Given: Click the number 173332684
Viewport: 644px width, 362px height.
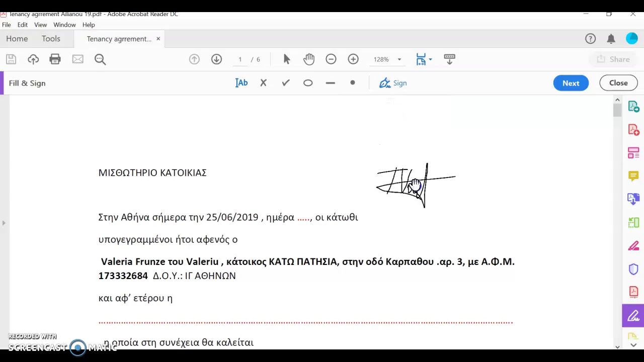Looking at the screenshot, I should [x=123, y=276].
